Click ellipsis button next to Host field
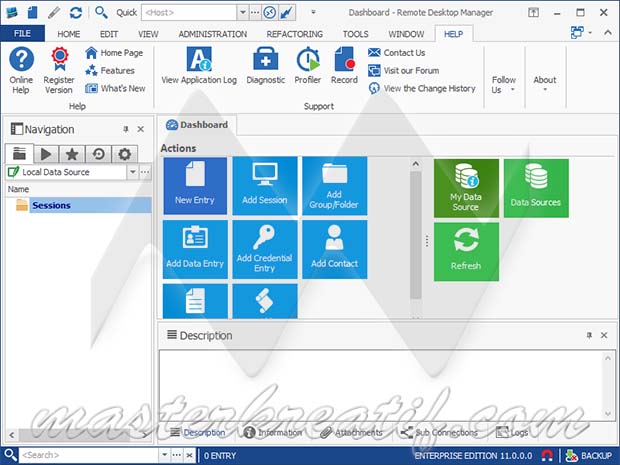Viewport: 620px width, 465px height. pyautogui.click(x=255, y=13)
